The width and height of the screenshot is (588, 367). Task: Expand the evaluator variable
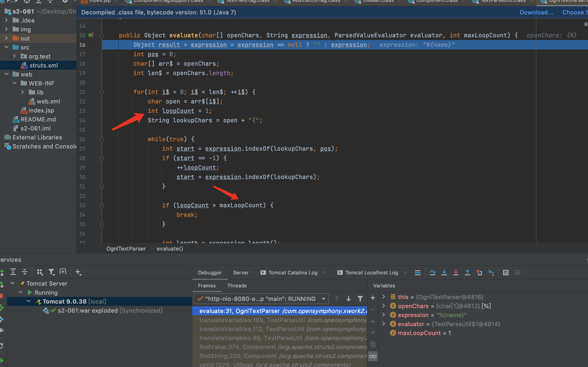[383, 324]
